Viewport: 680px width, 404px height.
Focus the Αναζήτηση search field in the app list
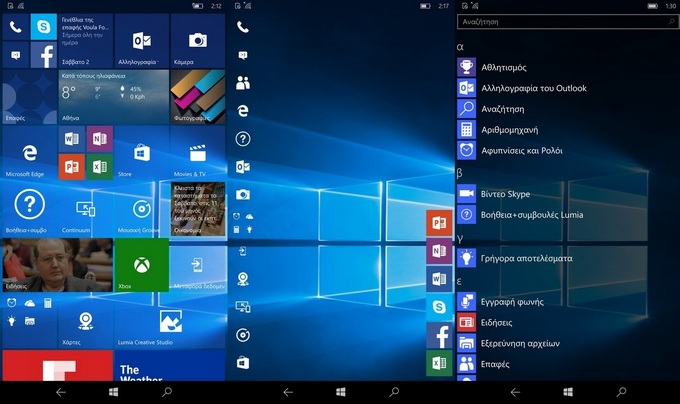(566, 22)
